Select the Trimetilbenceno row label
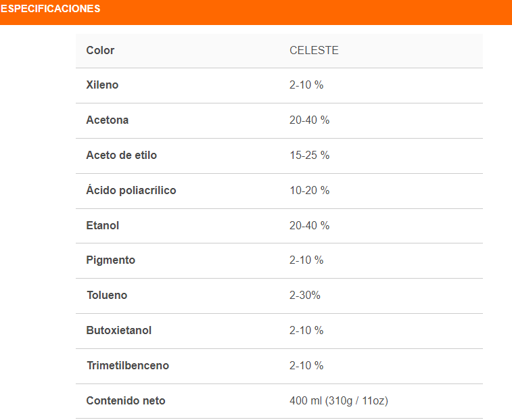 point(127,366)
